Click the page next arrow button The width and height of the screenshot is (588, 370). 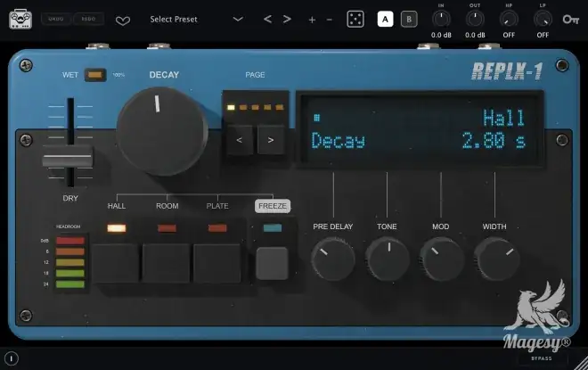[x=270, y=140]
